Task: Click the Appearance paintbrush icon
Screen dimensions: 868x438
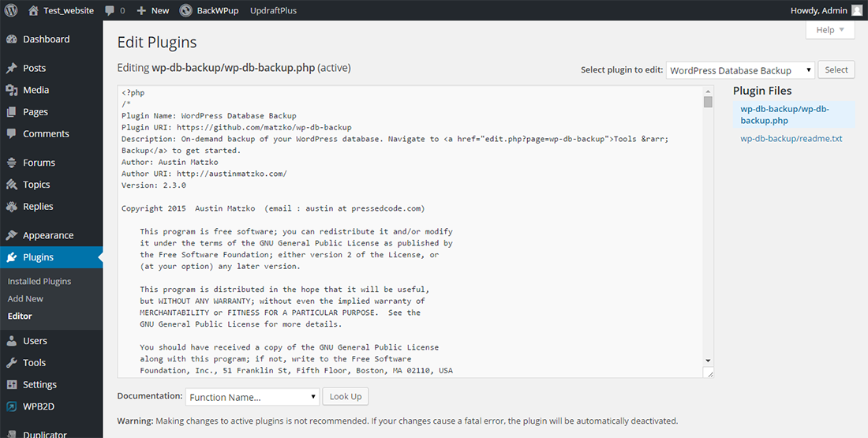Action: click(11, 235)
